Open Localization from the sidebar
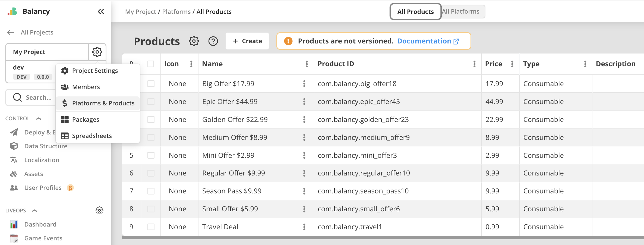The image size is (644, 245). 42,160
